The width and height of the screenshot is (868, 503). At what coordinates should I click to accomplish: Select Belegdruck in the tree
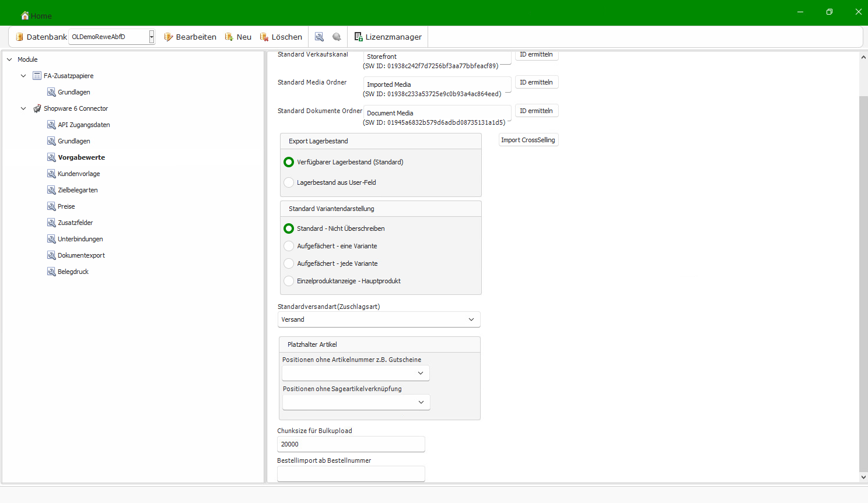(73, 272)
